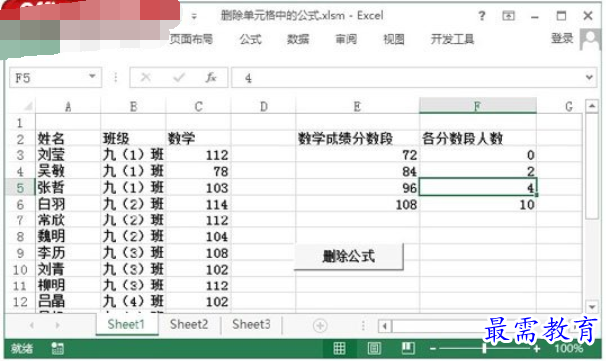Open the 公式 ribbon tab
This screenshot has height=361, width=606.
click(250, 39)
